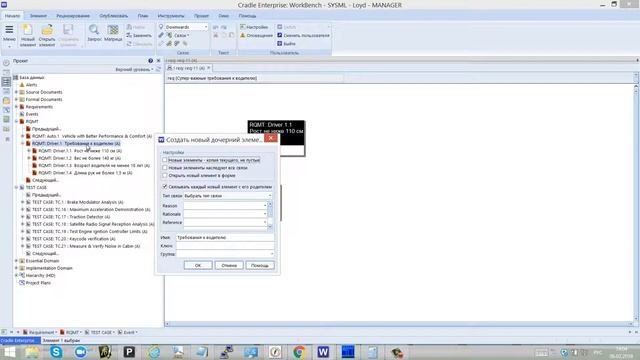Open the Матрица tool
This screenshot has width=640, height=360.
click(x=113, y=33)
